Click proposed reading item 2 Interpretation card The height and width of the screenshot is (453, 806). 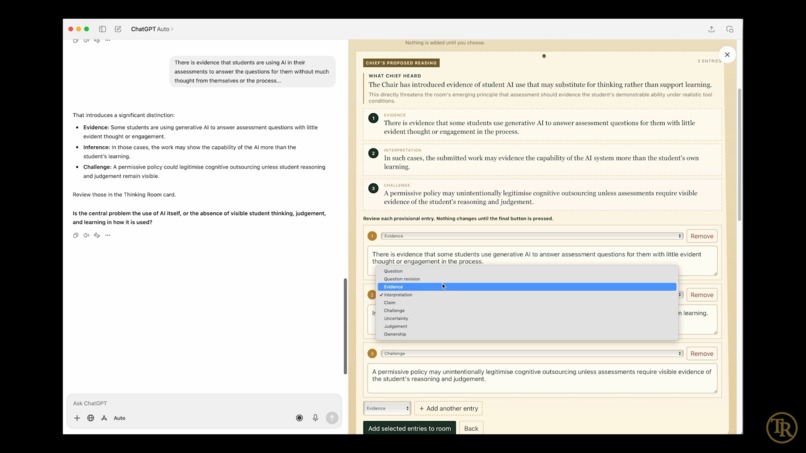pyautogui.click(x=542, y=159)
